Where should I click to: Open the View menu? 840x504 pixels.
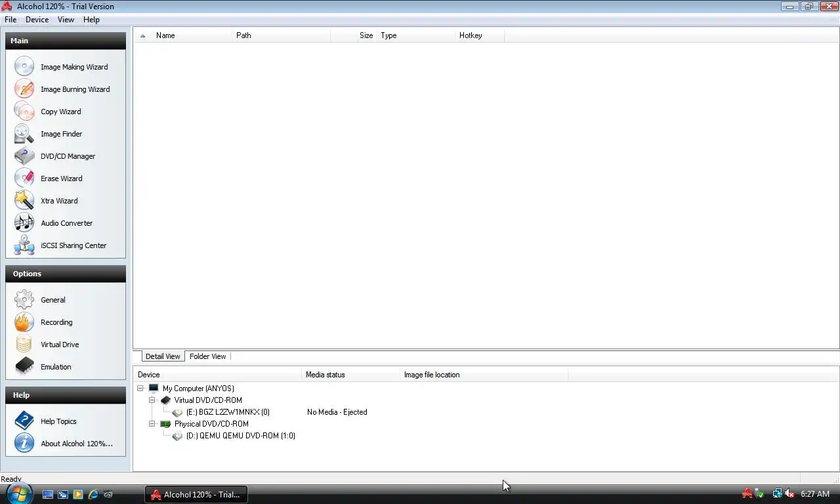pos(66,20)
